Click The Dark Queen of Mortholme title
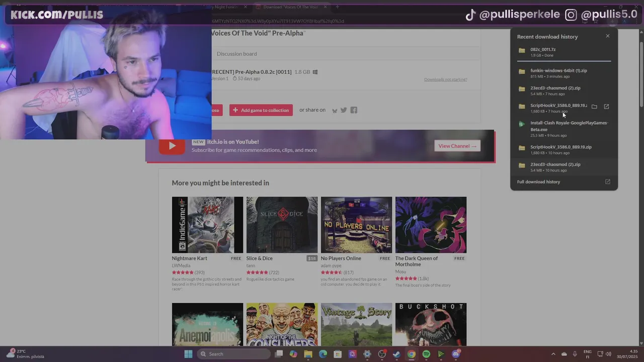644x362 pixels. pyautogui.click(x=417, y=261)
